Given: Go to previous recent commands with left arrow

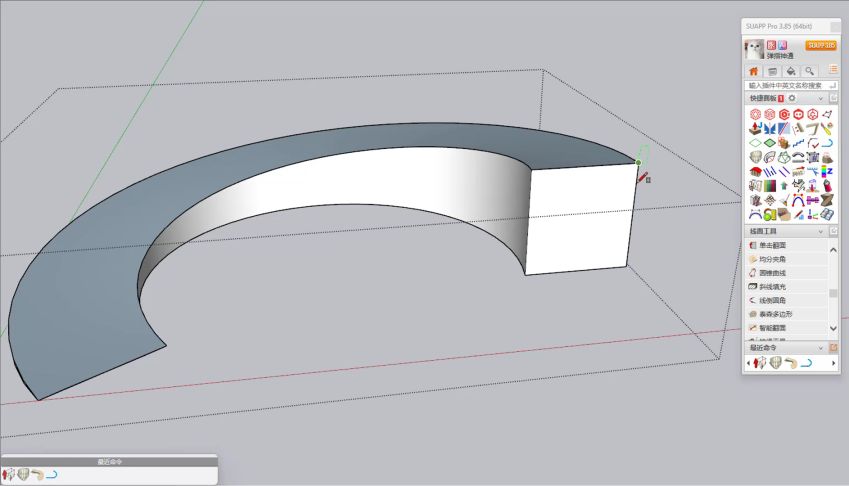Looking at the screenshot, I should click(x=748, y=363).
